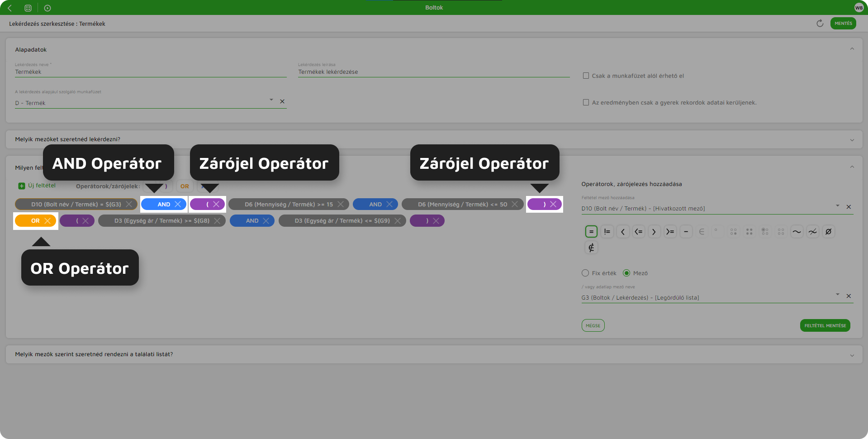868x439 pixels.
Task: Select the greater-or-equal (>=) operator
Action: (670, 232)
